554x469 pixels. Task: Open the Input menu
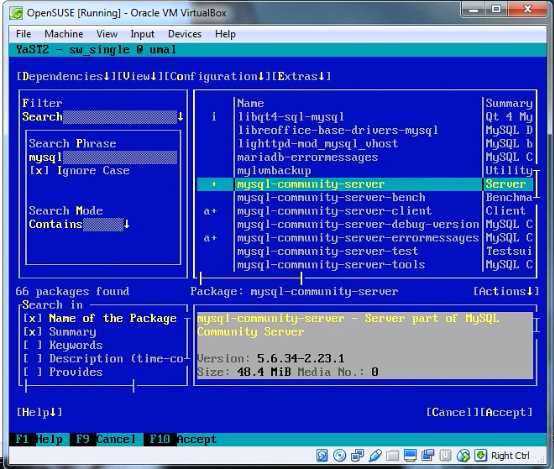pos(142,34)
